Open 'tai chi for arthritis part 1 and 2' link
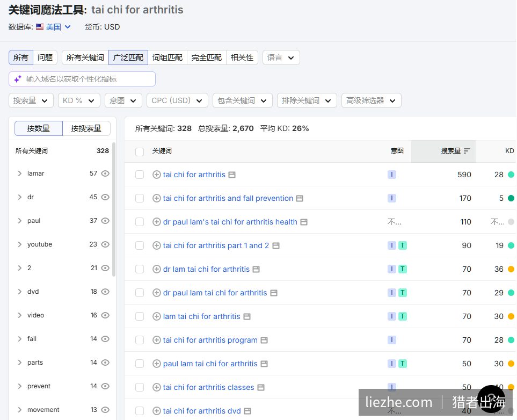This screenshot has height=420, width=517. click(x=216, y=245)
